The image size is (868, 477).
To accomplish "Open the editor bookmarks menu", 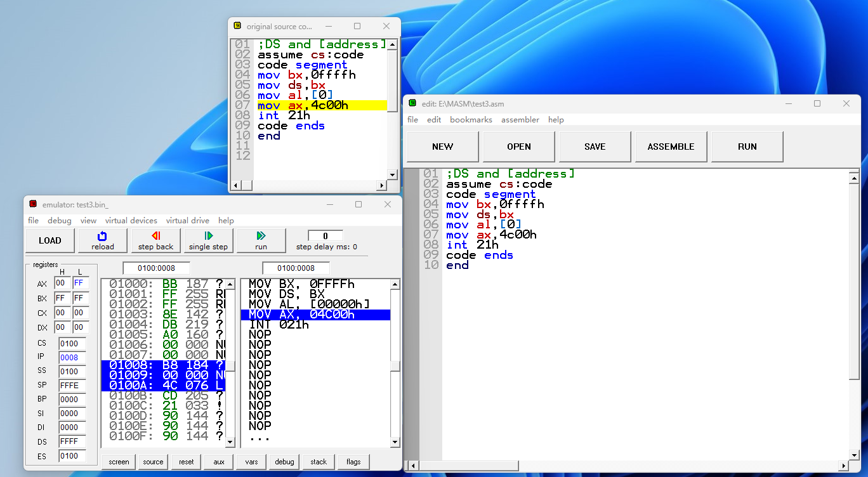I will (471, 120).
